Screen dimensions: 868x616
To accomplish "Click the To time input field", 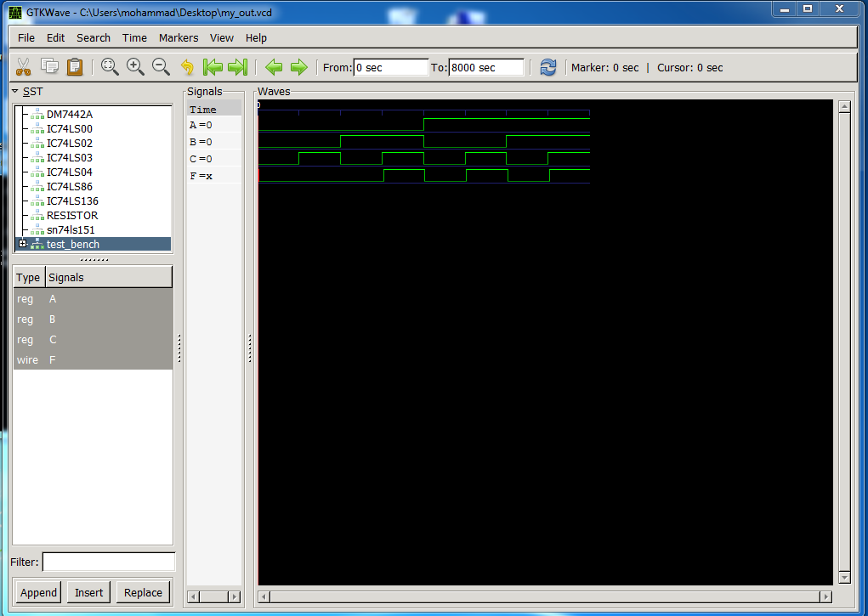I will 486,68.
